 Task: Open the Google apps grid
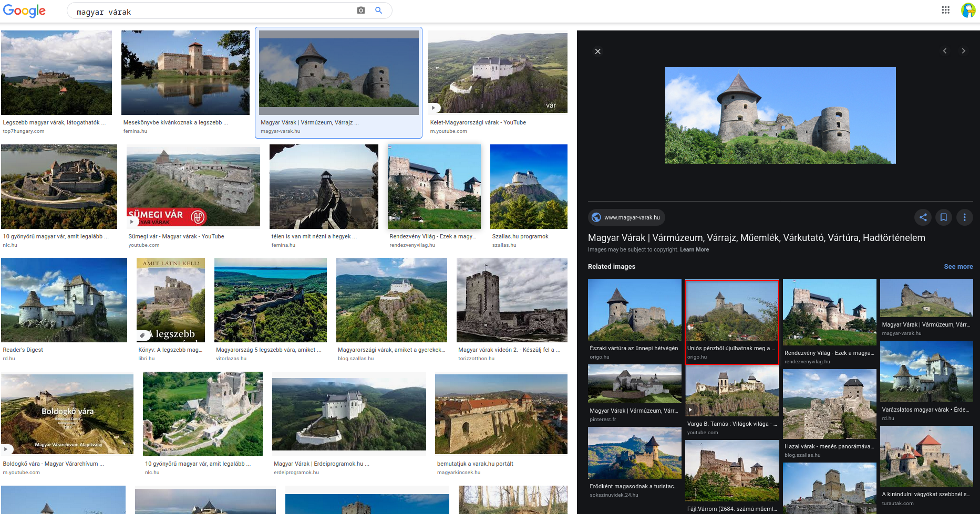(x=945, y=10)
